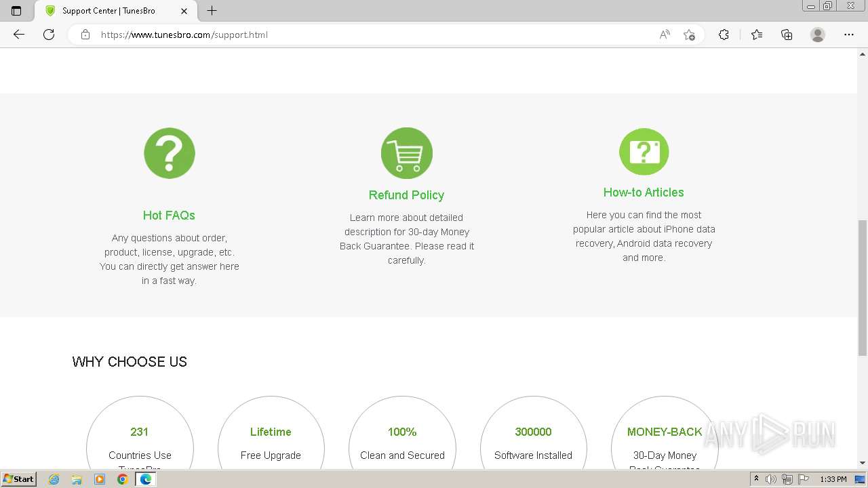The height and width of the screenshot is (488, 868).
Task: Click the Action Center flag icon
Action: point(804,479)
